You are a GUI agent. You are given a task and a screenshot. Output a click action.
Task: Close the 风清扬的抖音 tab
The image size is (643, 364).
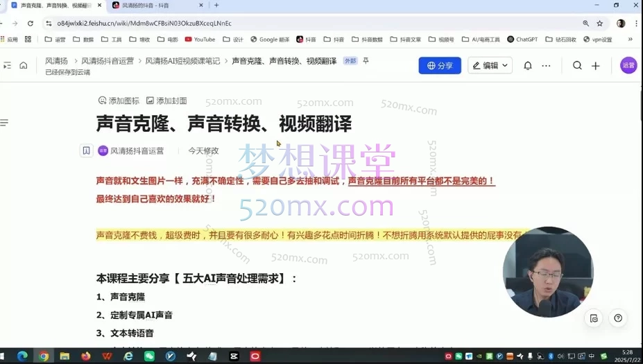[x=201, y=6]
